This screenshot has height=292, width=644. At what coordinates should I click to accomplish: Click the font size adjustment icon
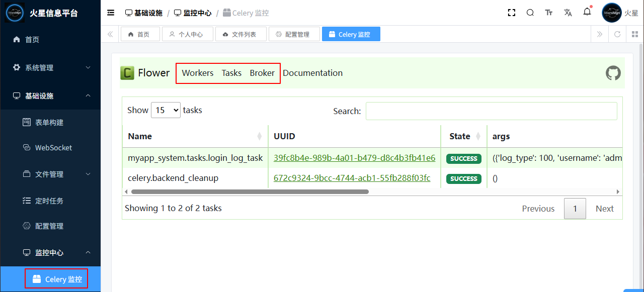[x=549, y=13]
